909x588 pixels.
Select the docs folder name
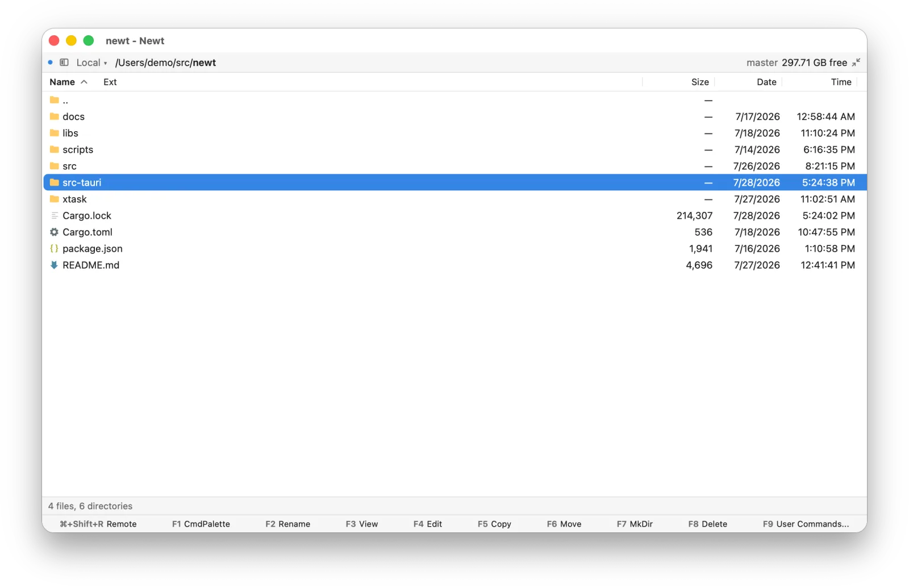point(73,116)
